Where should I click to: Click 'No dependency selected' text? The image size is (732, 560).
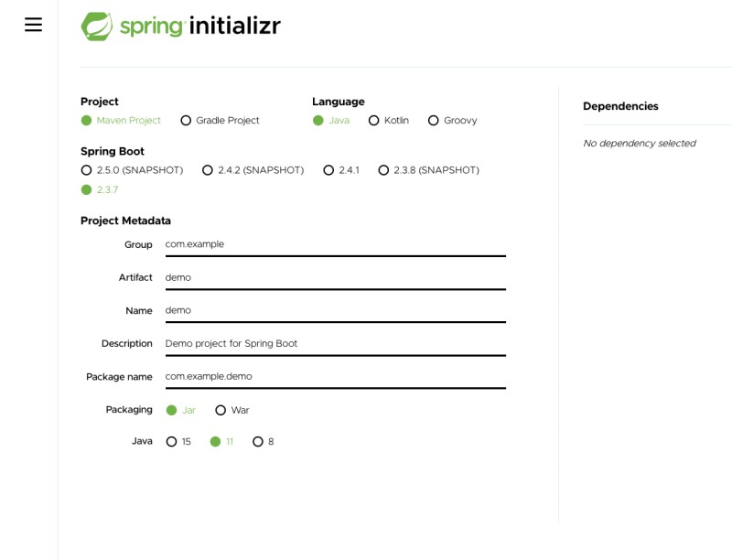tap(640, 144)
